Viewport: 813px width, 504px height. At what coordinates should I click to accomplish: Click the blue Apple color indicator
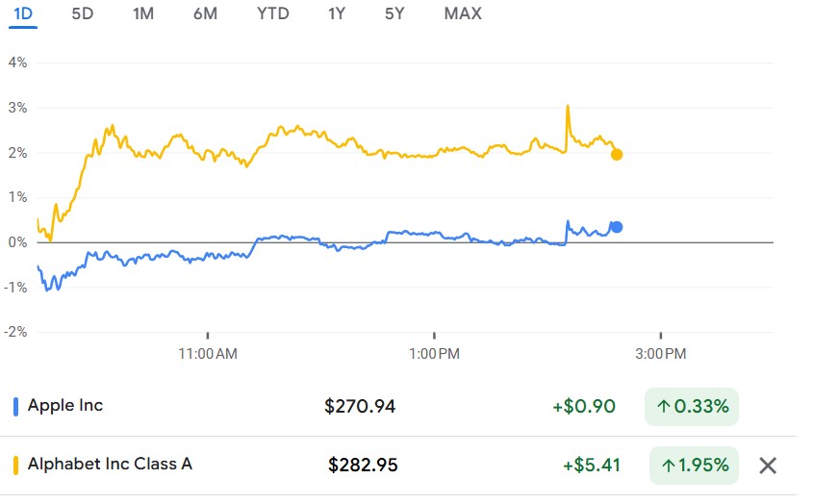click(x=15, y=406)
